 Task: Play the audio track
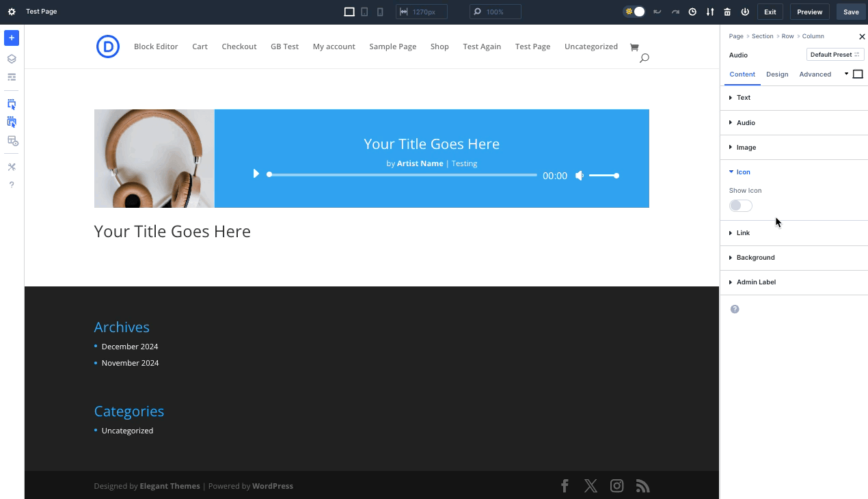pos(256,174)
